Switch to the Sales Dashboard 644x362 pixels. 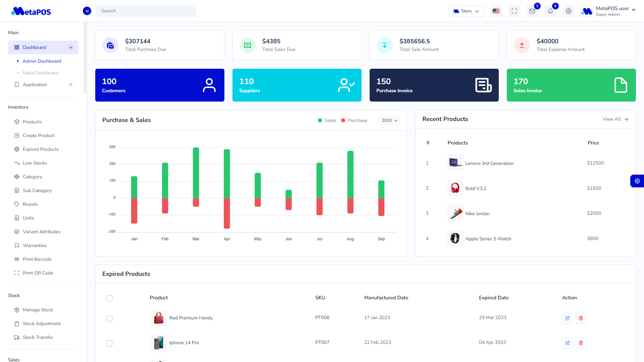40,73
